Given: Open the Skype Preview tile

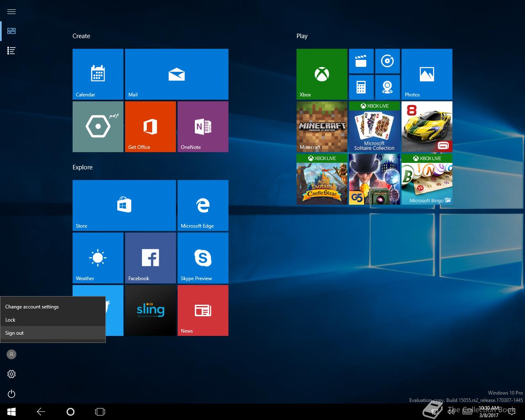Looking at the screenshot, I should (x=203, y=258).
